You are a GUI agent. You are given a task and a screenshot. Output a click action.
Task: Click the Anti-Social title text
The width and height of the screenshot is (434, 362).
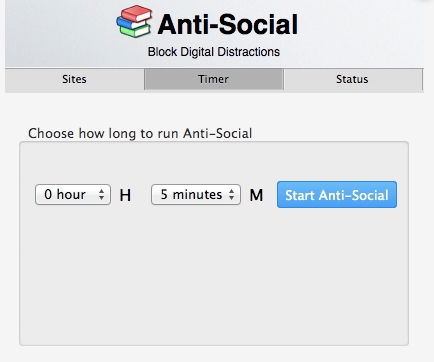tap(228, 24)
